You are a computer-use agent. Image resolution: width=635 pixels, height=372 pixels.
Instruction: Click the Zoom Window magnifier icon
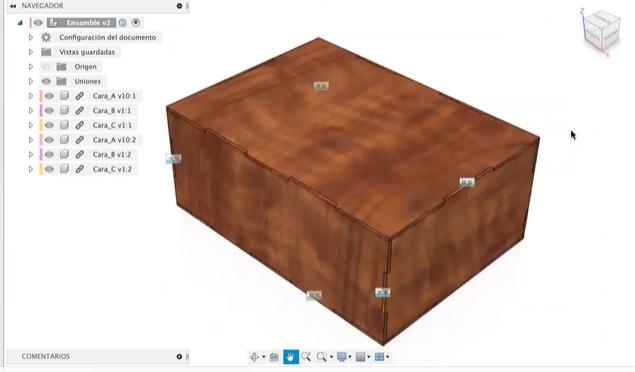point(322,357)
